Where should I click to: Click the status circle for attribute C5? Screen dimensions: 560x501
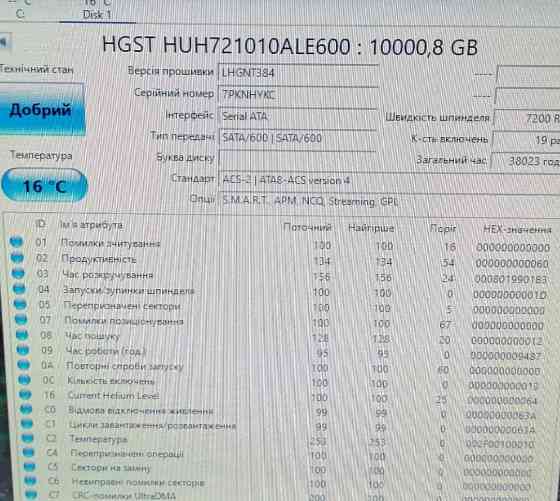pos(30,467)
